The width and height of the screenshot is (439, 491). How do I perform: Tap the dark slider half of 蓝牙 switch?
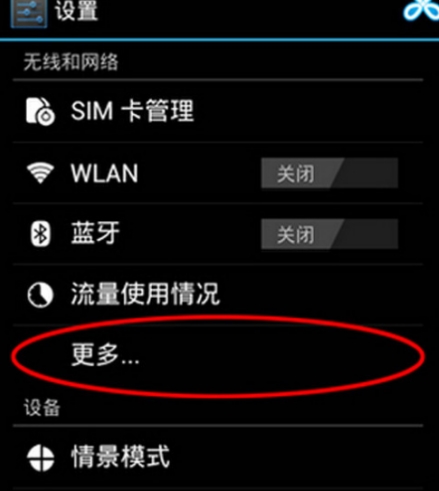(365, 234)
